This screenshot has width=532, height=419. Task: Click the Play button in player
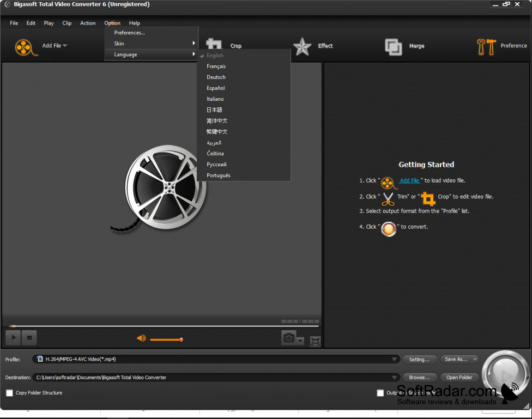(x=14, y=338)
